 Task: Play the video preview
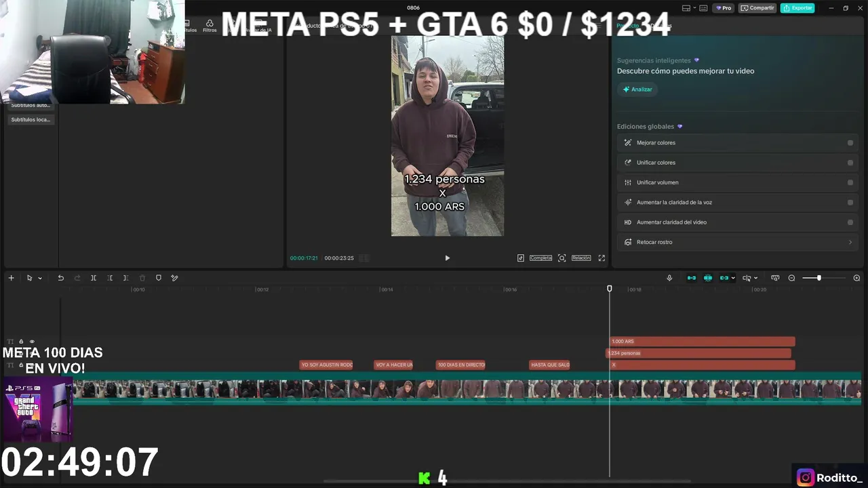pyautogui.click(x=447, y=258)
